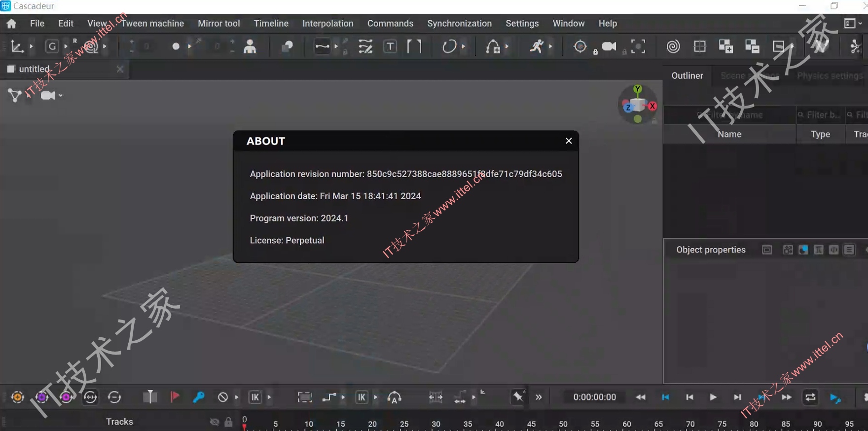868x431 pixels.
Task: Toggle the prohibition circle icon in timeline toolbar
Action: pyautogui.click(x=223, y=397)
